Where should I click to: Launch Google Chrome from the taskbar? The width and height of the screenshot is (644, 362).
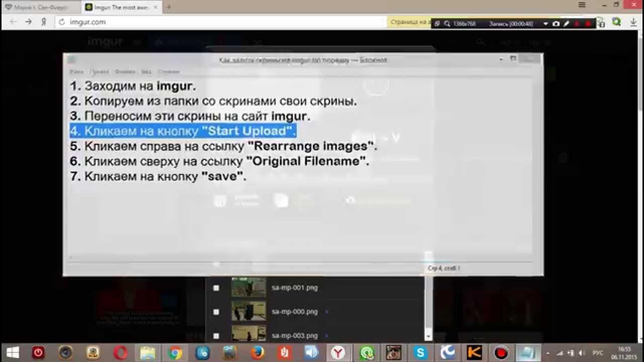point(175,352)
